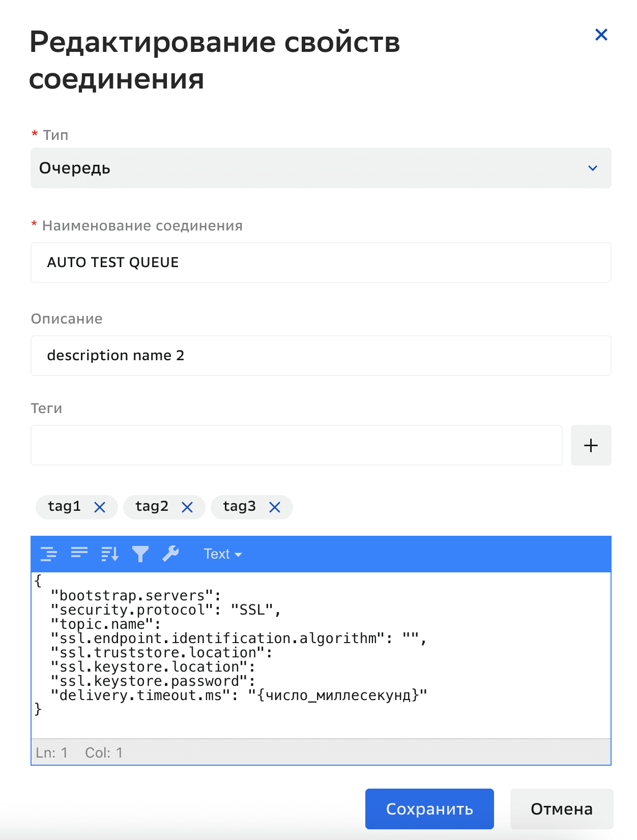Viewport: 637px width, 840px height.
Task: Click the chevron on the Тип field
Action: (x=591, y=168)
